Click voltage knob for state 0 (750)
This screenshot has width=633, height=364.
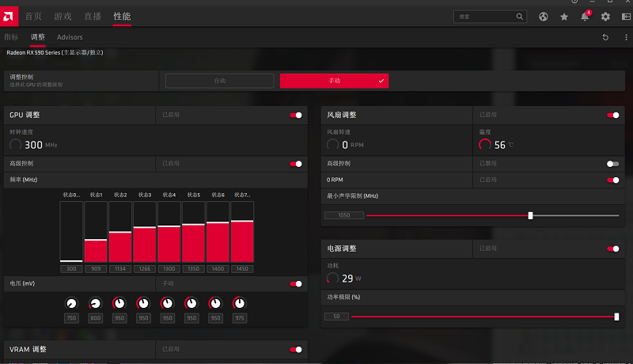pos(71,303)
